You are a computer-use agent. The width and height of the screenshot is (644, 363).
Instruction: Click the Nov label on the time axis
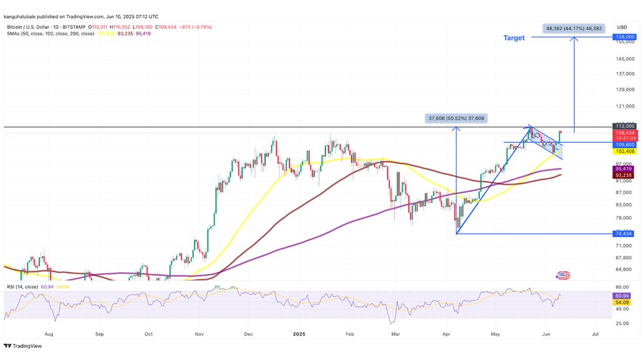pyautogui.click(x=198, y=334)
